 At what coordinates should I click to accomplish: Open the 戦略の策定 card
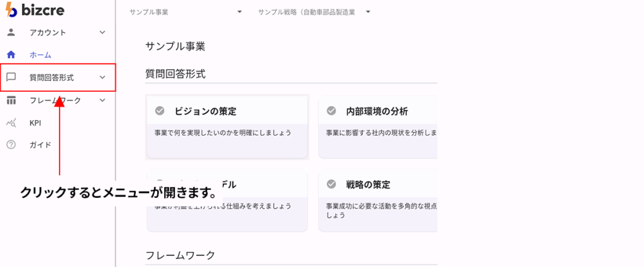point(377,201)
